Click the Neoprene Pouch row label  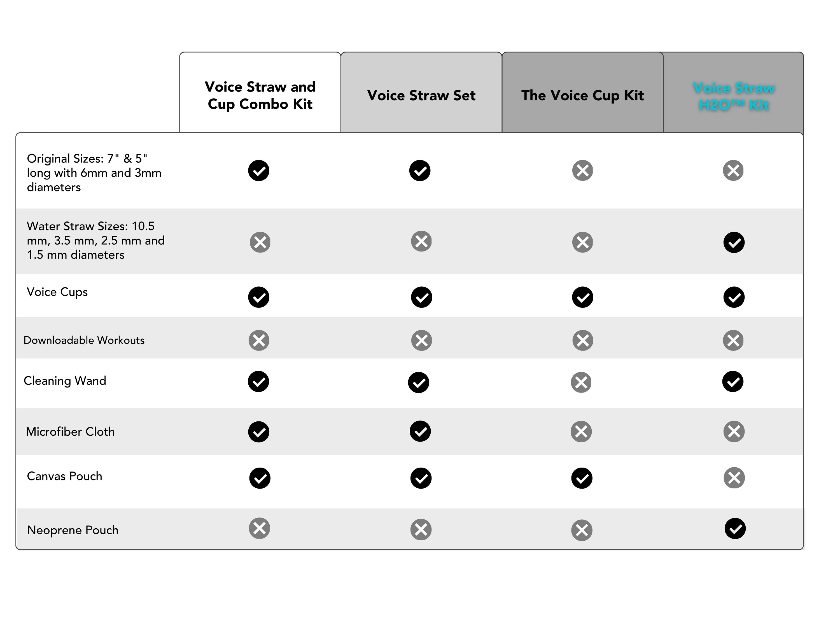pyautogui.click(x=73, y=530)
